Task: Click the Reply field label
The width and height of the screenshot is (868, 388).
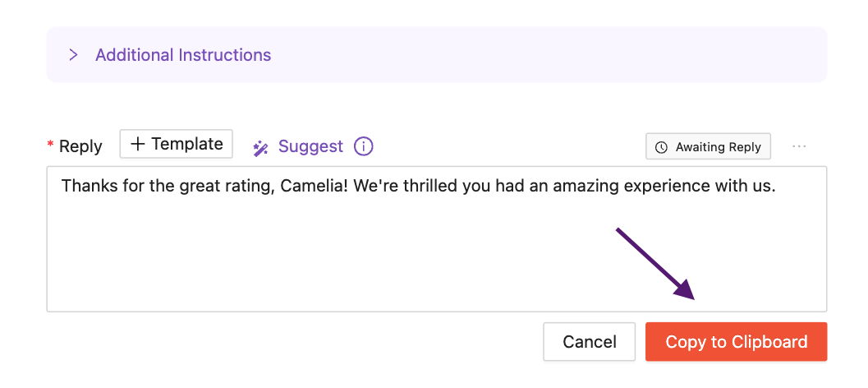Action: coord(80,146)
